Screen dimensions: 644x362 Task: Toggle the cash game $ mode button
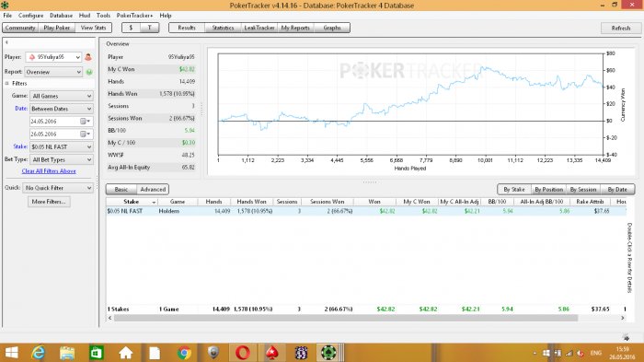[x=131, y=28]
